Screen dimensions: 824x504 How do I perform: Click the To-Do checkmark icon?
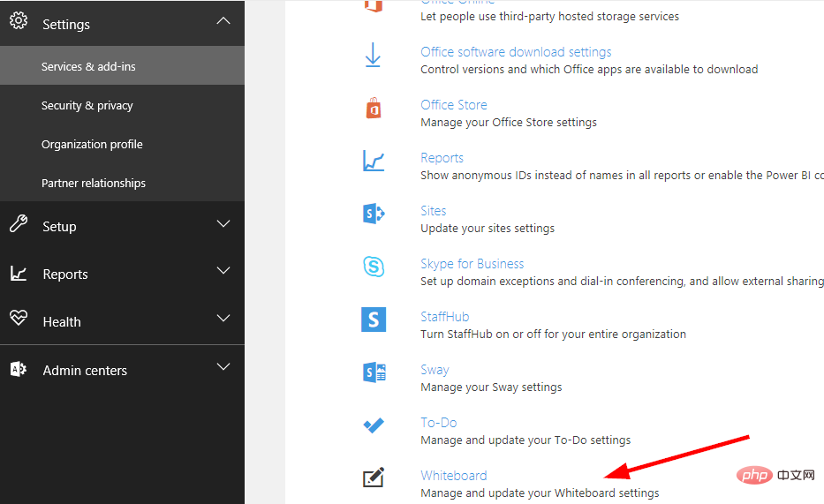374,425
